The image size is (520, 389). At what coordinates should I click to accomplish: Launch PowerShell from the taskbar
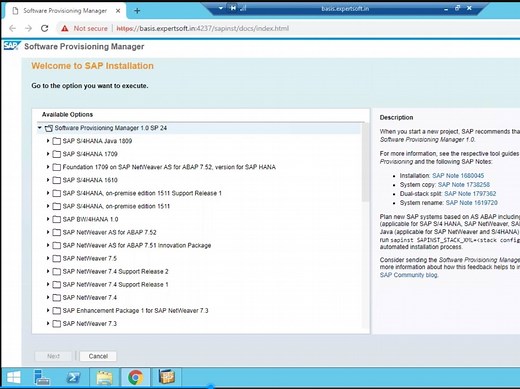(73, 378)
